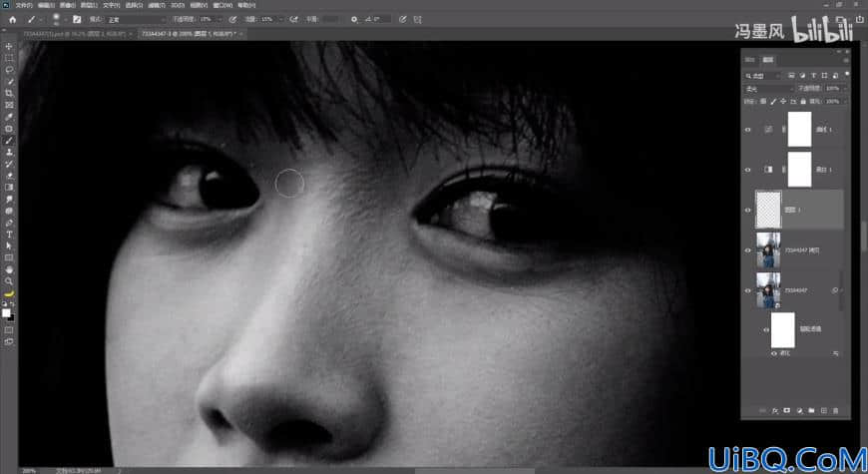Click the brush opacity value field
This screenshot has height=474, width=868.
click(208, 19)
